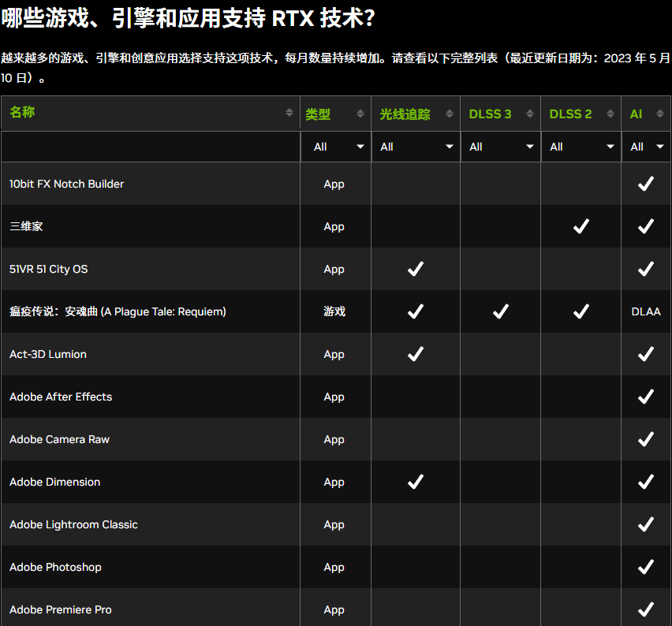Select 瘟疫传说：安魂曲 (A Plague Tale: Requiem) name
Screen dimensions: 672x626
[x=118, y=311]
